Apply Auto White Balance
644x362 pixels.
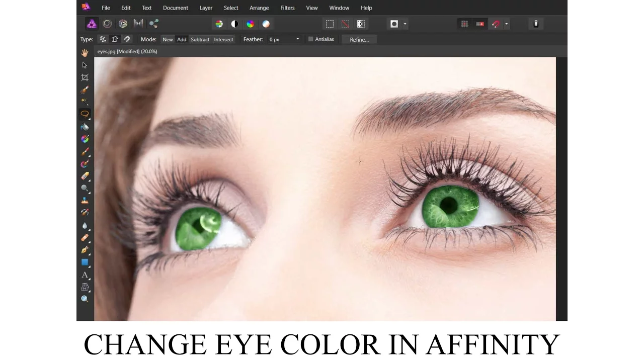[x=266, y=24]
